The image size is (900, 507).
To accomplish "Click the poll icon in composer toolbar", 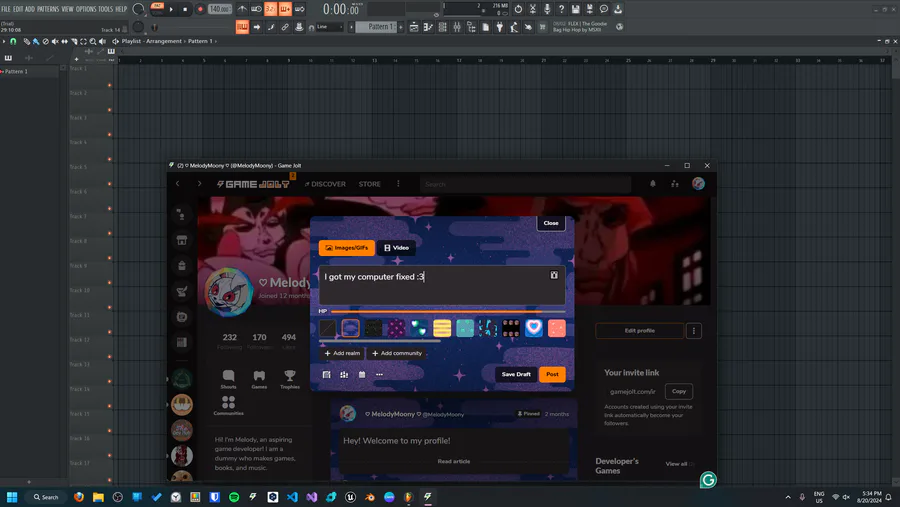I will point(344,374).
